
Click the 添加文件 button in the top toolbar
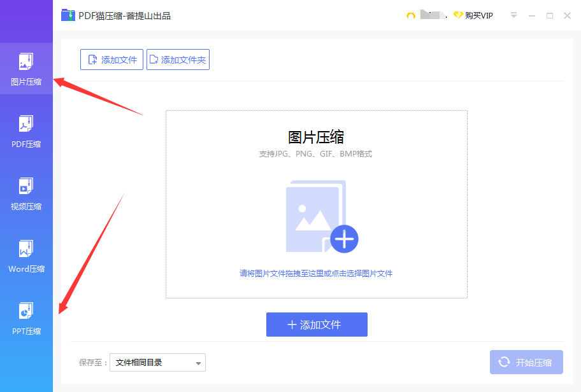[111, 60]
